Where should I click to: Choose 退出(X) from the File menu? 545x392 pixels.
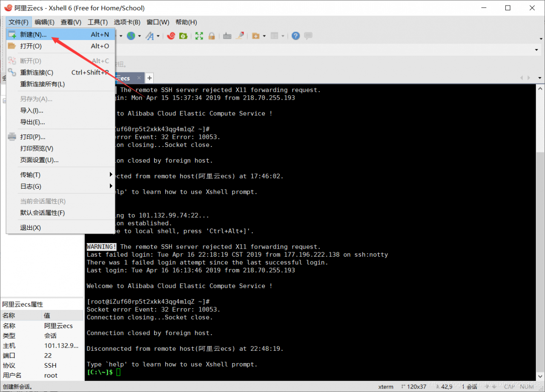pyautogui.click(x=60, y=227)
